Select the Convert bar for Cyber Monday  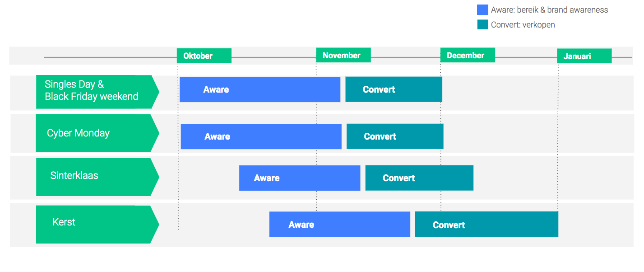click(x=395, y=136)
